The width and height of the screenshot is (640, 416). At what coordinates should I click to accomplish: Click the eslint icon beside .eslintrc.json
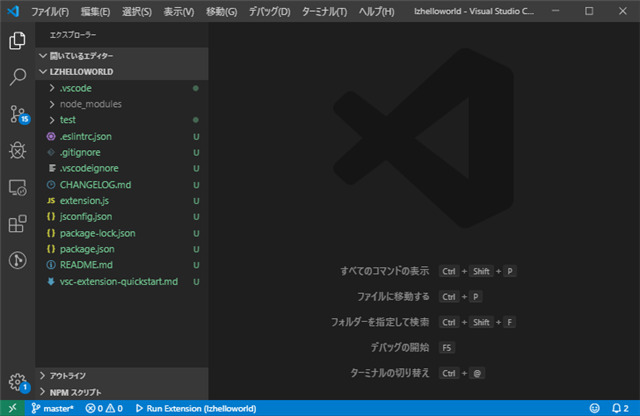[x=51, y=136]
